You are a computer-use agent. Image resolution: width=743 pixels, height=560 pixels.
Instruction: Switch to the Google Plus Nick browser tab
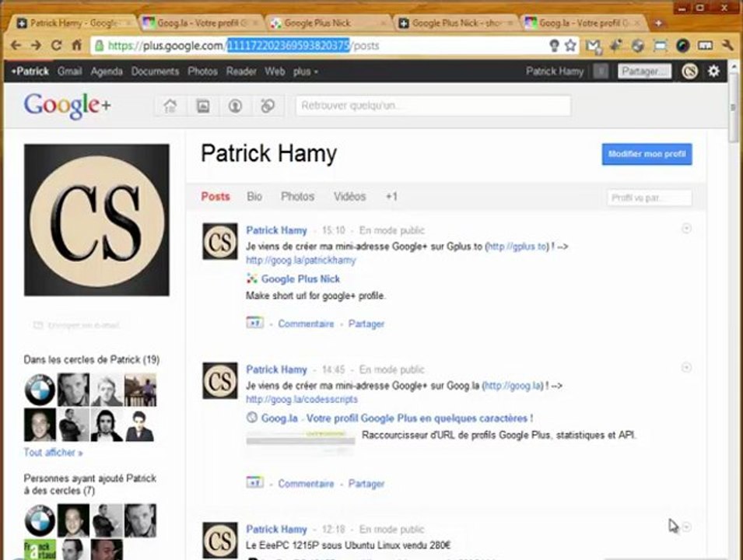coord(328,23)
